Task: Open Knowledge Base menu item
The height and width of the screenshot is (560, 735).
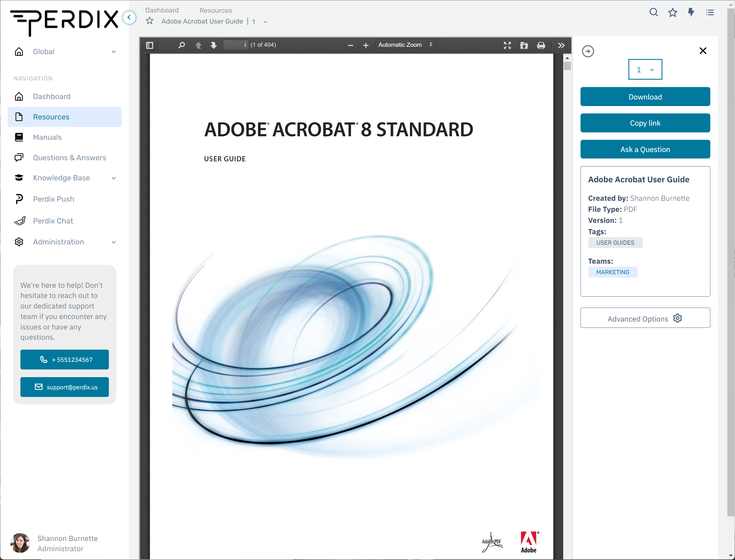Action: (x=61, y=178)
